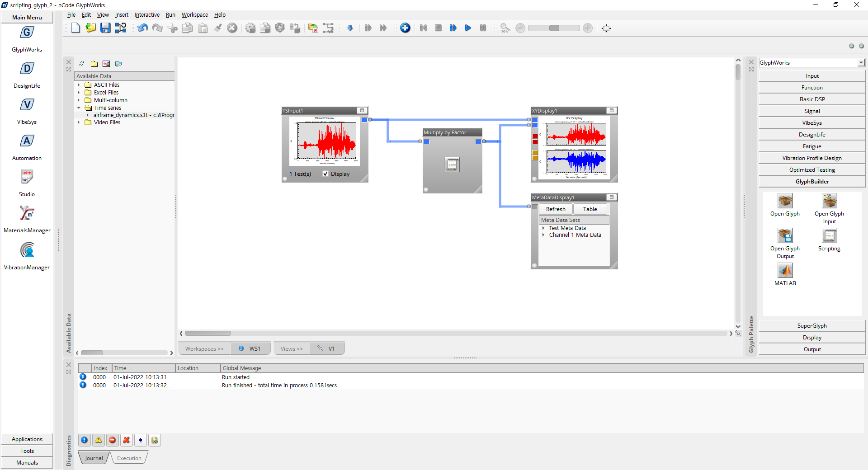Viewport: 868px width, 470px height.
Task: Open the GlyphWorks palette dropdown
Action: coord(861,63)
